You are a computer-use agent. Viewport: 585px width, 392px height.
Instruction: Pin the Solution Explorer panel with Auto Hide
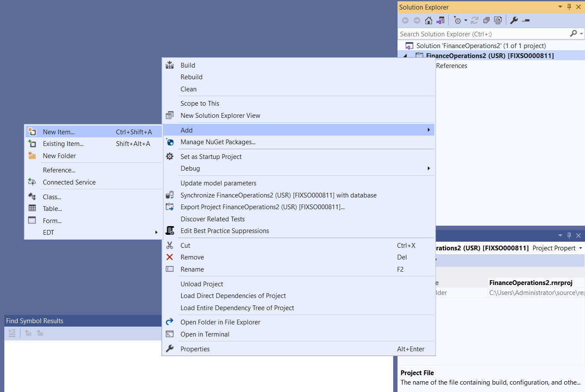pos(569,7)
